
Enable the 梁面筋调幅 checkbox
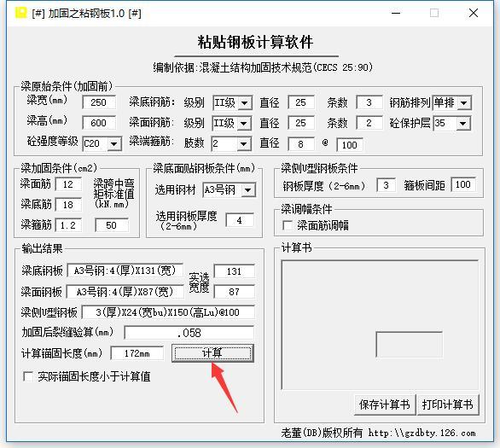(x=288, y=225)
